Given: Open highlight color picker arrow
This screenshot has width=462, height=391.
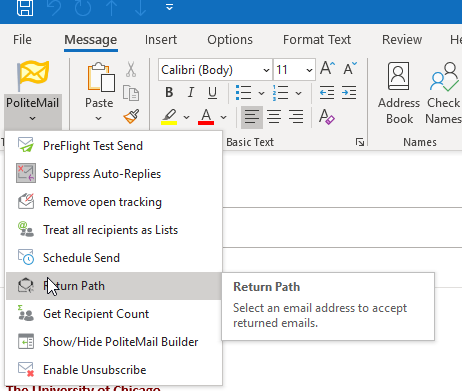Looking at the screenshot, I should pos(187,117).
